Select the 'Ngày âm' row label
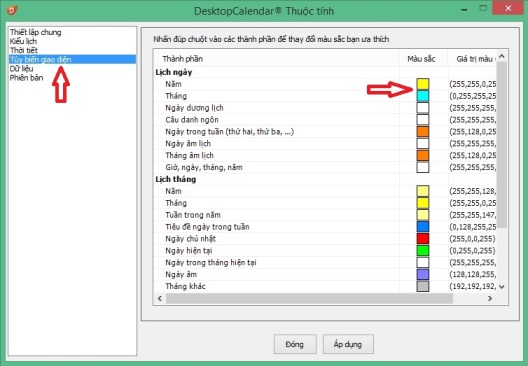528x366 pixels. [x=181, y=274]
